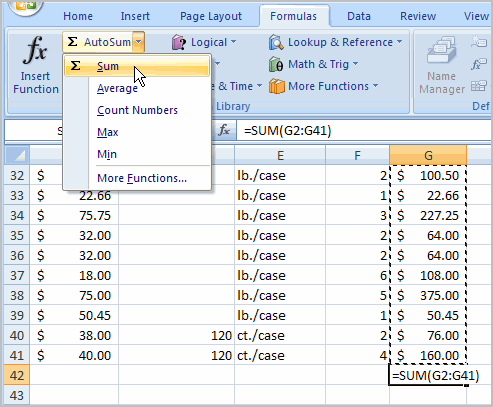Click cell G42 containing =SUM(G2:G41)
The width and height of the screenshot is (493, 407).
(x=428, y=375)
